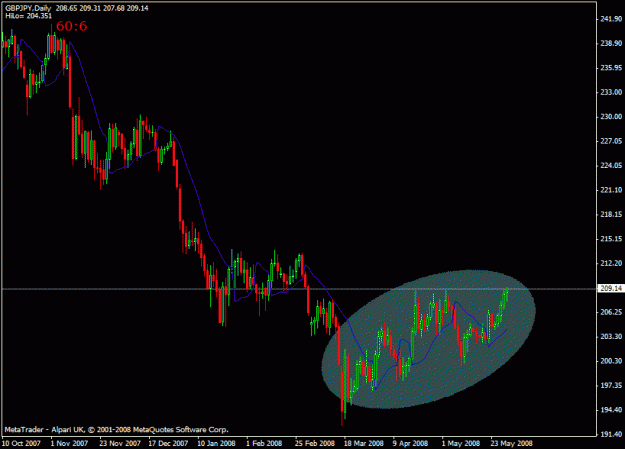Click the 230.00 price axis value
Image resolution: width=625 pixels, height=449 pixels.
[611, 116]
